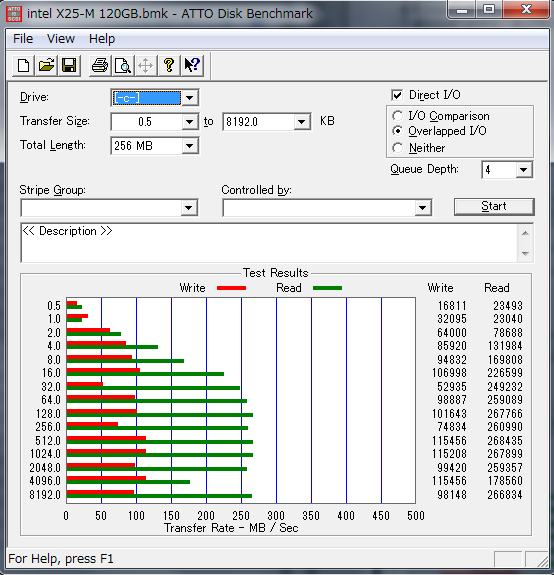
Task: Toggle the Direct I/O checkbox
Action: coord(397,95)
